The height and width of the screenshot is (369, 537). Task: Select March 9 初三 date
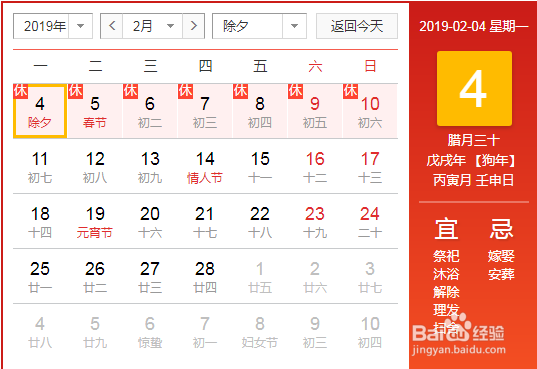[x=315, y=331]
